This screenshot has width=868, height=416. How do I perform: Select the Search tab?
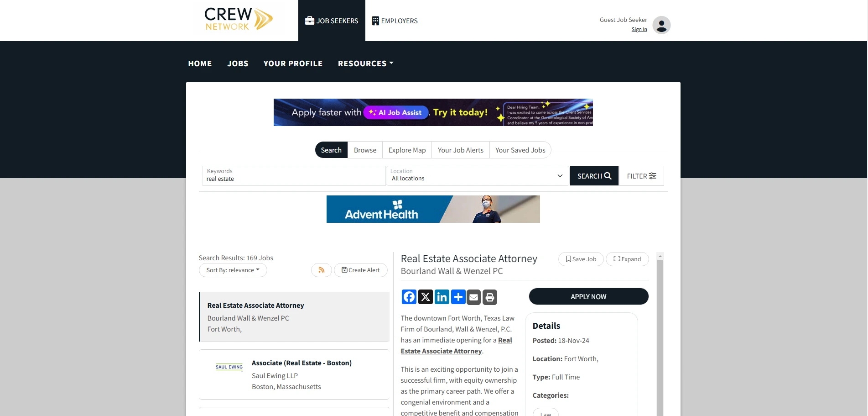point(331,150)
